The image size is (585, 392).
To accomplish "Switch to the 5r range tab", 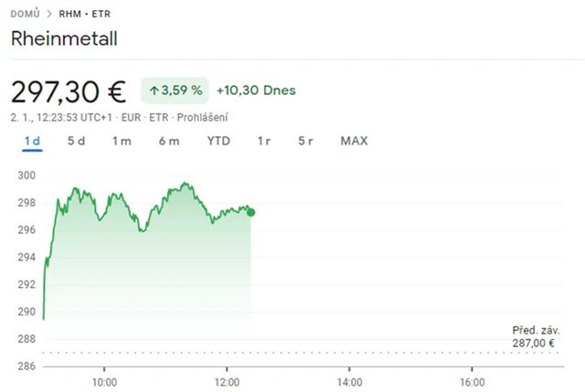I will point(306,141).
